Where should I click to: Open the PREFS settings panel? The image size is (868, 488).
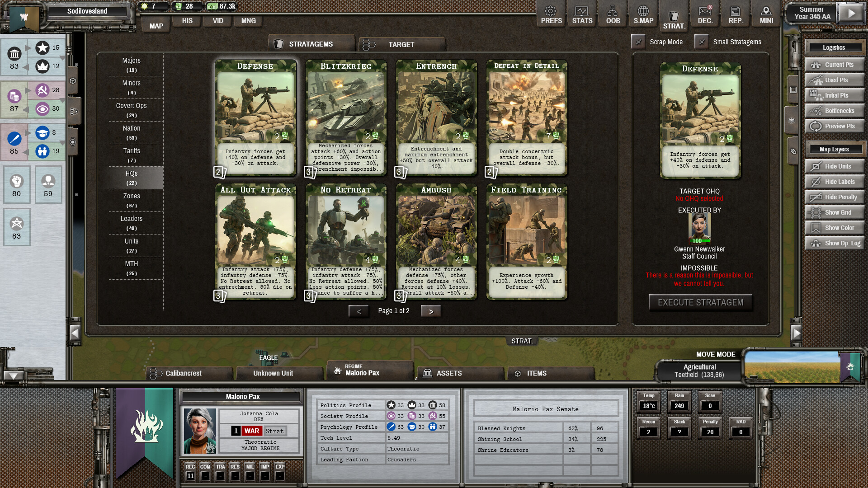point(551,14)
